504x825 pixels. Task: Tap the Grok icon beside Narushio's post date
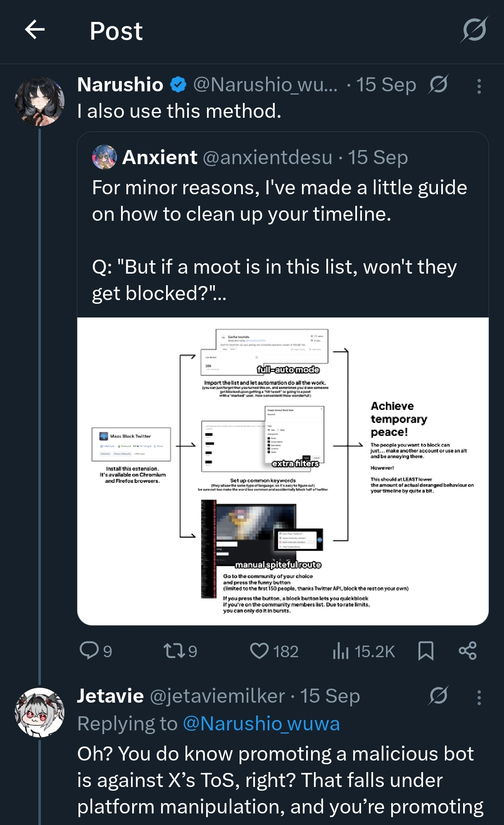click(x=438, y=85)
